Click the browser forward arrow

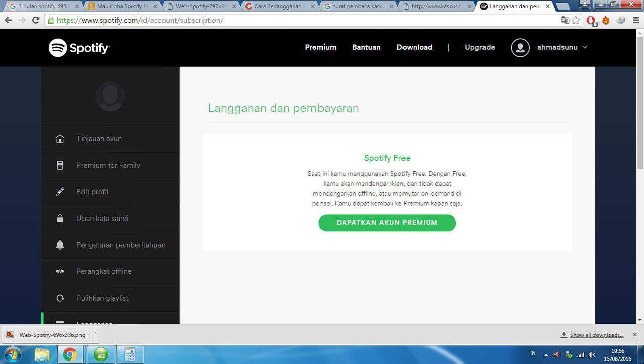22,20
